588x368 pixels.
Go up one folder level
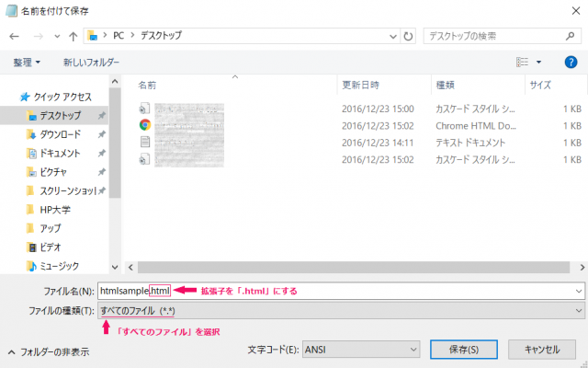tap(73, 37)
